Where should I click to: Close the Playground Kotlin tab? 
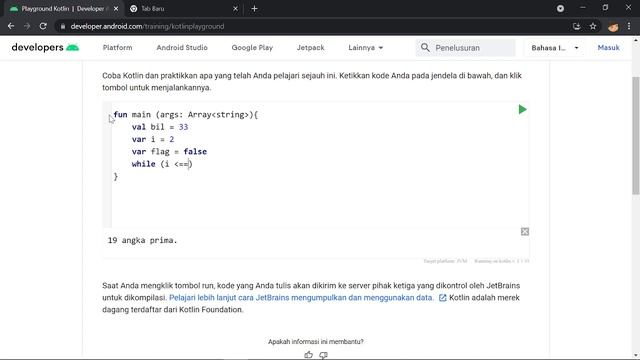(116, 9)
